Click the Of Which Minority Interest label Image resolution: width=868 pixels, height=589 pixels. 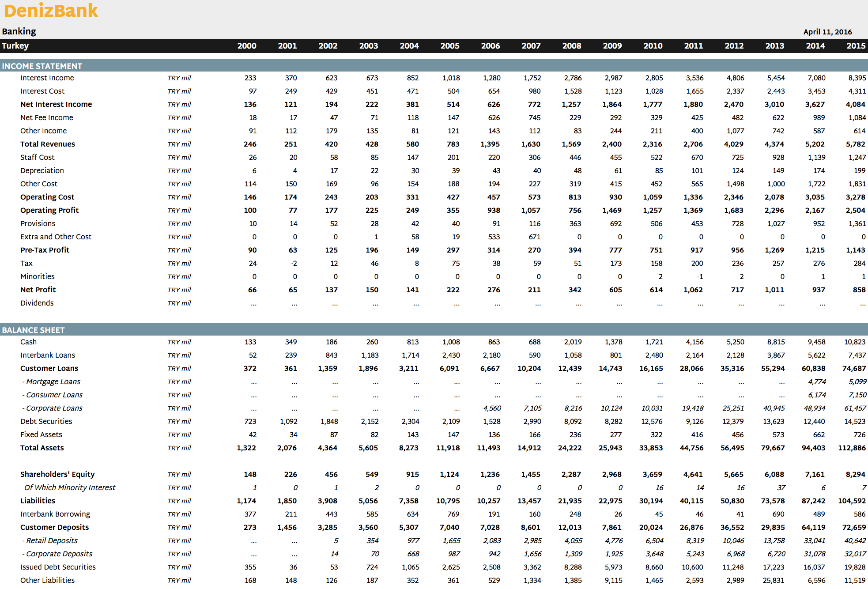(x=70, y=488)
